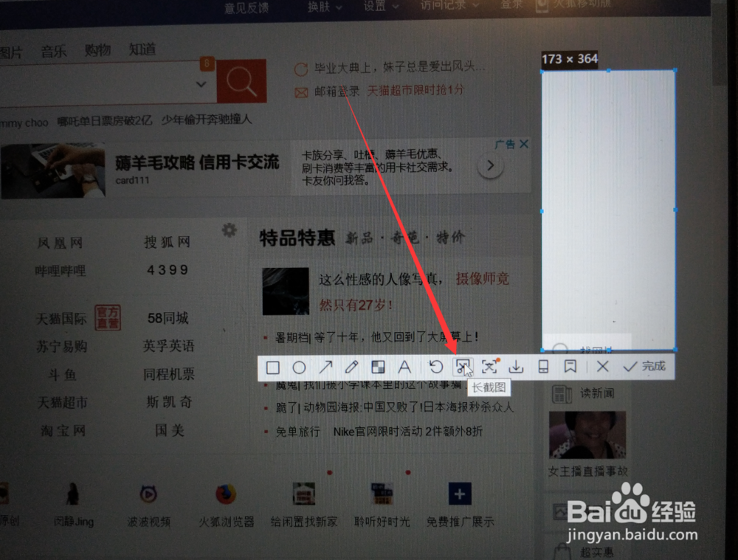The width and height of the screenshot is (738, 560).
Task: Open the 暑期档 news headline
Action: [x=376, y=337]
